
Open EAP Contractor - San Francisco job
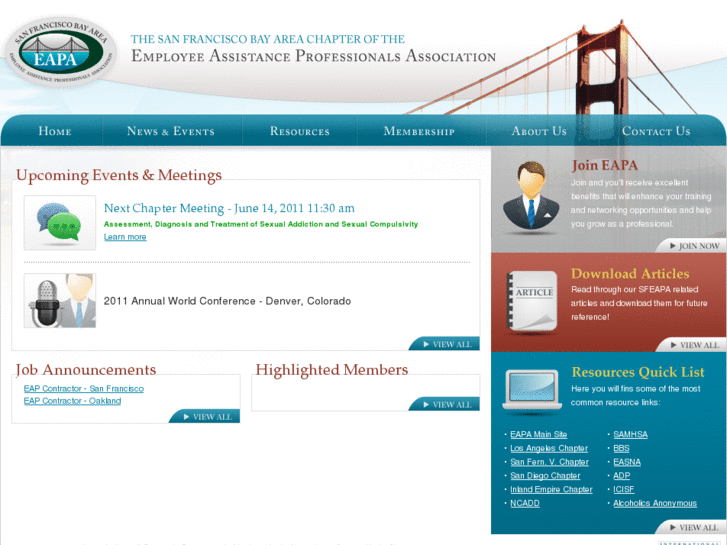83,389
